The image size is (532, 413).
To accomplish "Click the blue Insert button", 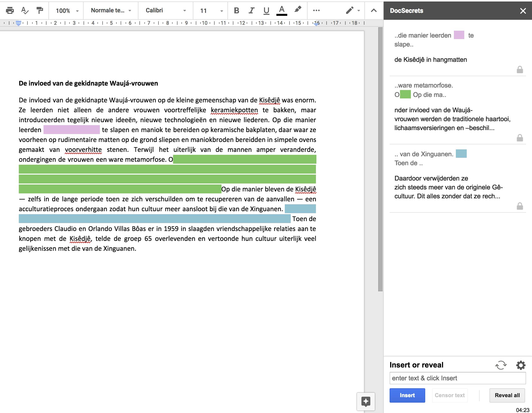I will coord(407,395).
